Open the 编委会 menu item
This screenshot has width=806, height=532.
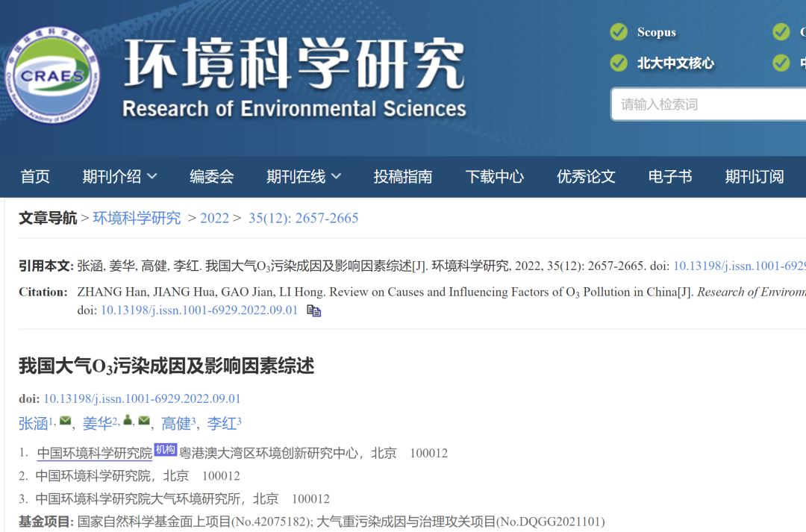tap(212, 176)
